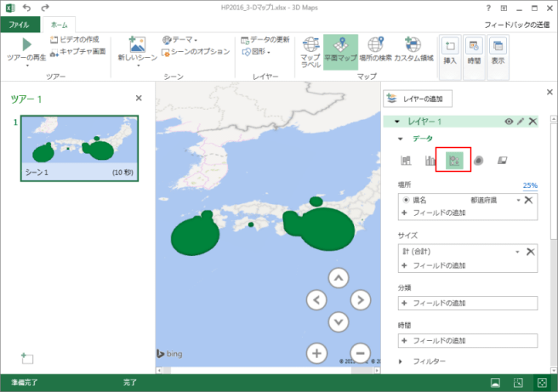The image size is (558, 392).
Task: Open 場所の検索 (find location)
Action: (x=375, y=52)
